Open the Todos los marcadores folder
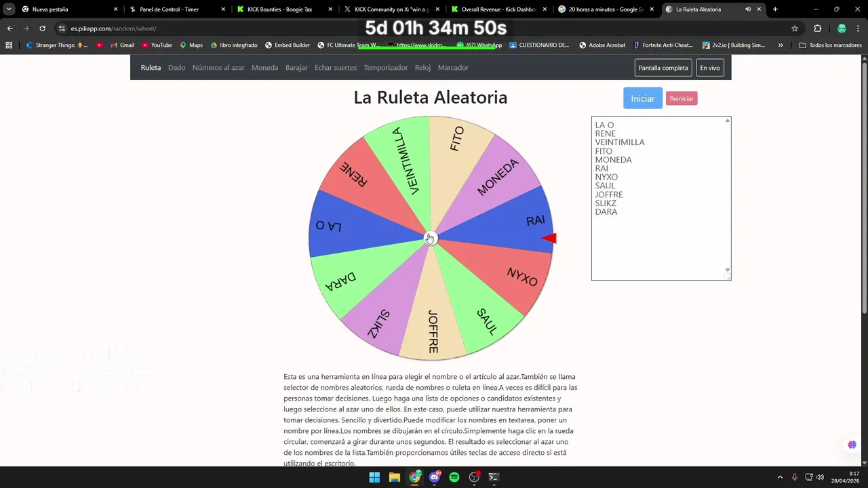 tap(830, 45)
